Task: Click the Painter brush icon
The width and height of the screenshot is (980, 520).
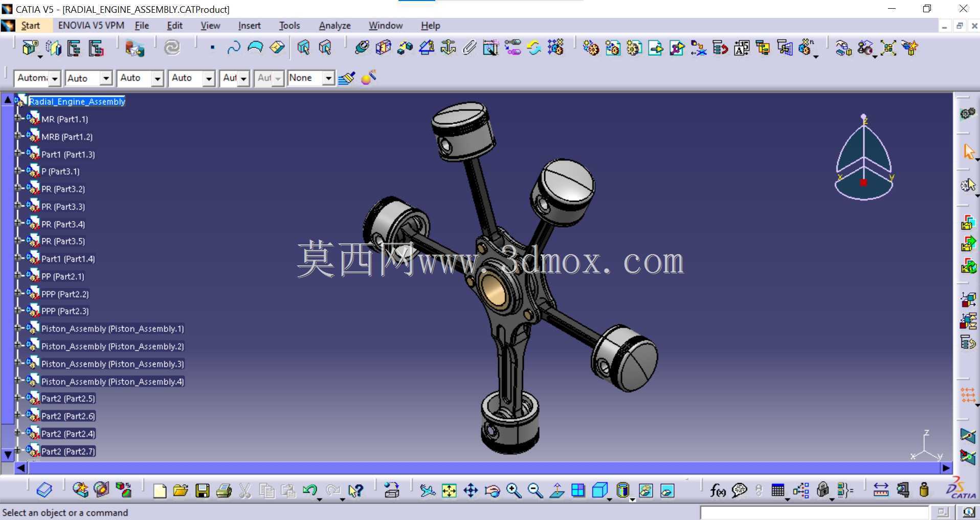Action: (346, 78)
